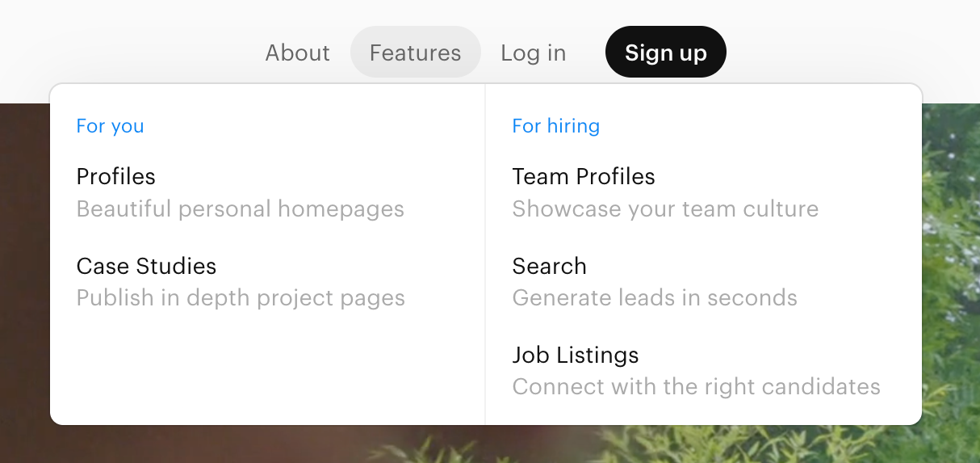Open Profiles from the Features menu

(x=115, y=176)
